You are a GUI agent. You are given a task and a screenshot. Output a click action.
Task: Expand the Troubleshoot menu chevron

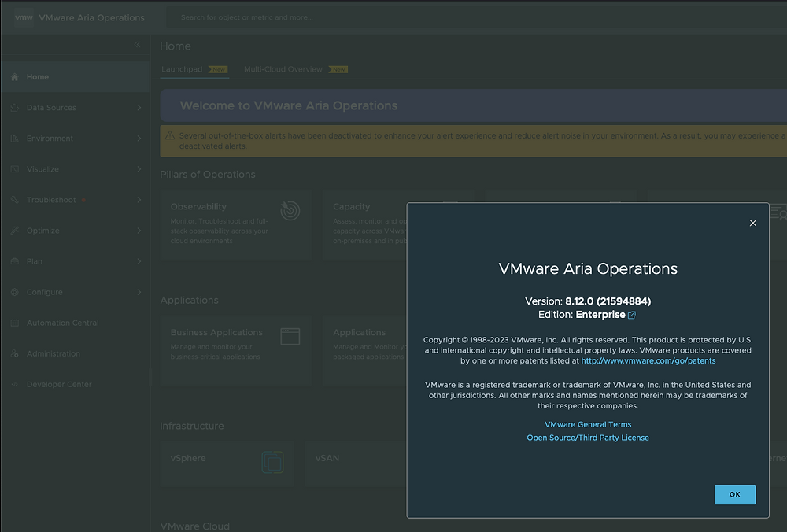tap(139, 200)
